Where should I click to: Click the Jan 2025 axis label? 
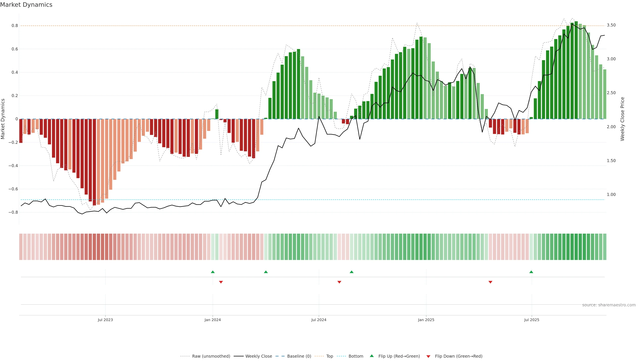pyautogui.click(x=426, y=320)
